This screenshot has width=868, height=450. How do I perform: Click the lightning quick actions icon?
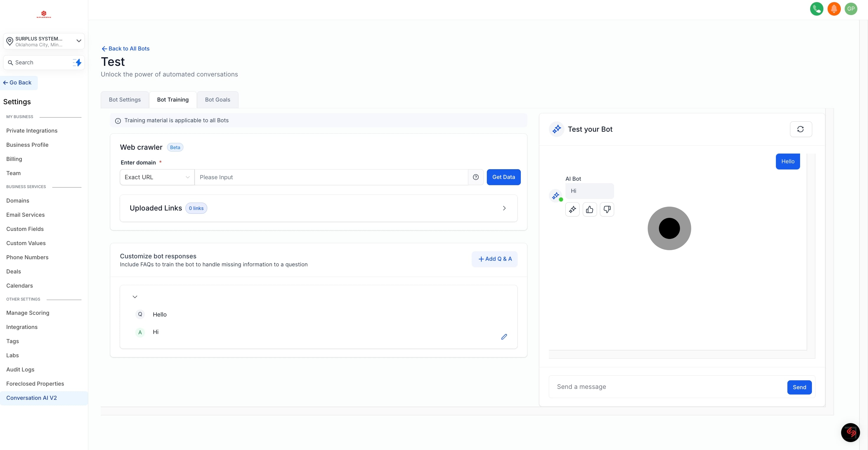(x=77, y=62)
